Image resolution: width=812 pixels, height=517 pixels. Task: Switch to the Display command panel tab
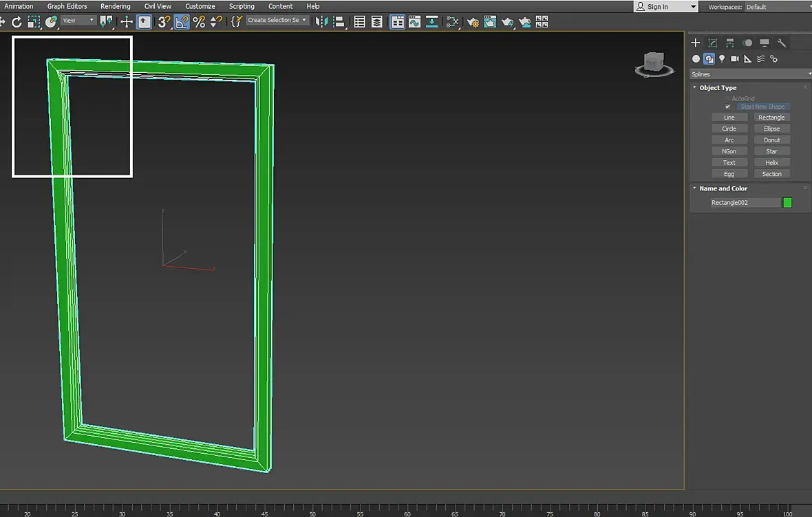(765, 43)
